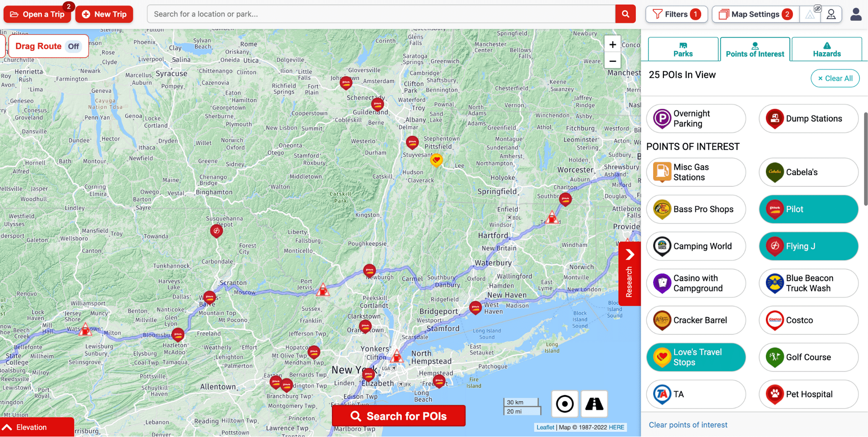Open the user account profile icon
868x437 pixels.
[856, 14]
